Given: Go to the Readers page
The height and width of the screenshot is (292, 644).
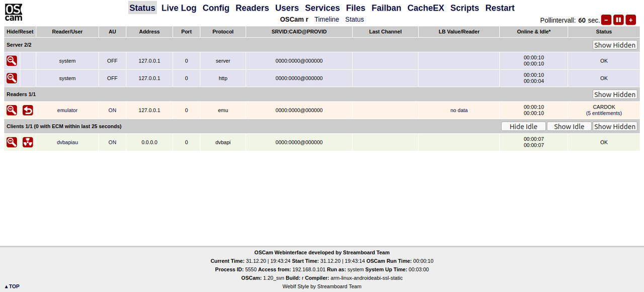Looking at the screenshot, I should 252,8.
